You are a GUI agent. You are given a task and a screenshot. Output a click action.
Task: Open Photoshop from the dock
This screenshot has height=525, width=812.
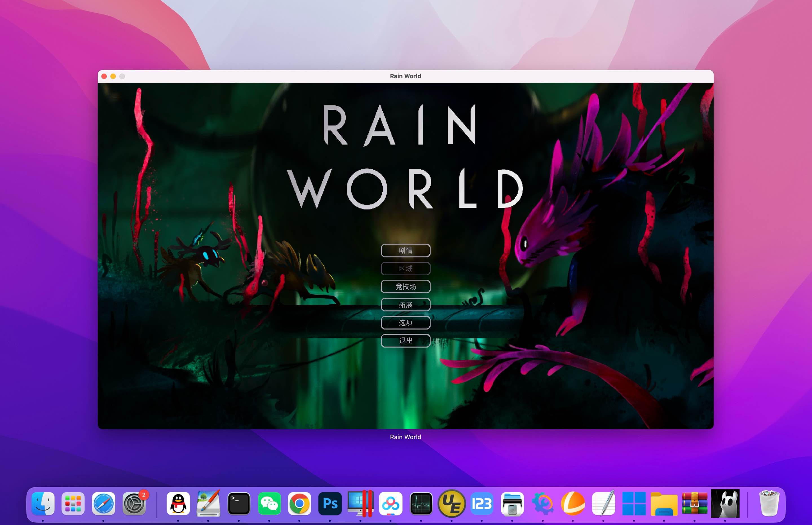[x=330, y=504]
